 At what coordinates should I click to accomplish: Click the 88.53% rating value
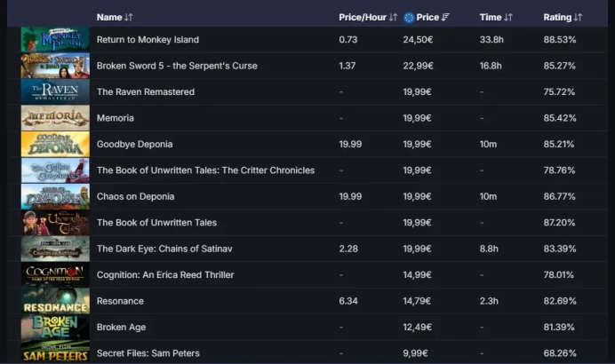tap(560, 40)
